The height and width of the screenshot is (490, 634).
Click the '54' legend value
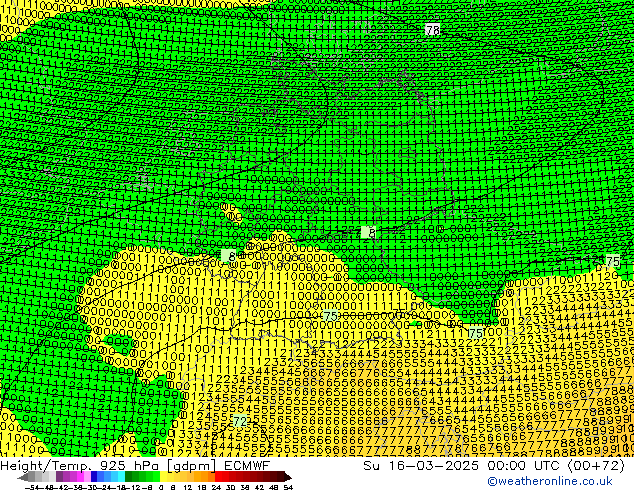(x=288, y=487)
